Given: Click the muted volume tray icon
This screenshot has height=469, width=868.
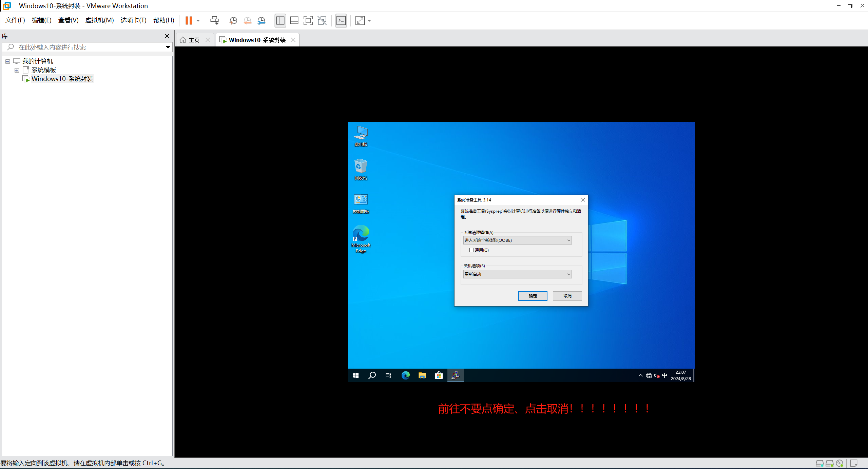Looking at the screenshot, I should [x=657, y=375].
